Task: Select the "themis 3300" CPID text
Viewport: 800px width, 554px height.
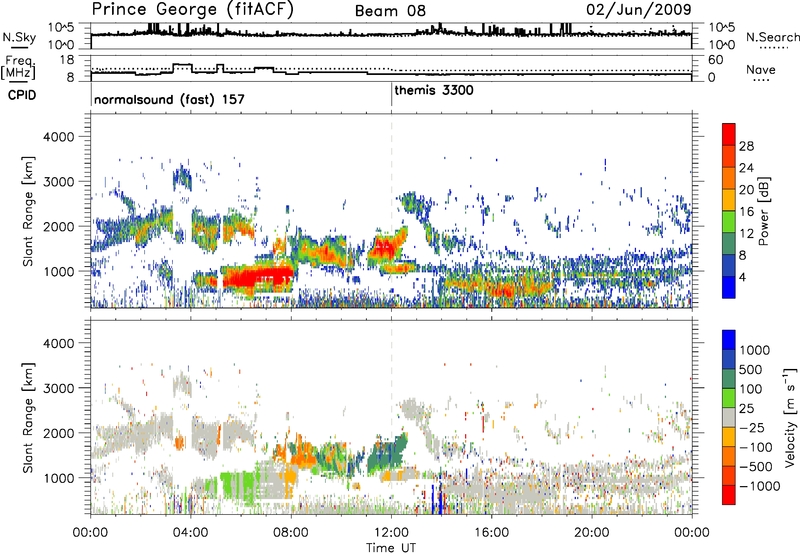Action: pyautogui.click(x=434, y=90)
